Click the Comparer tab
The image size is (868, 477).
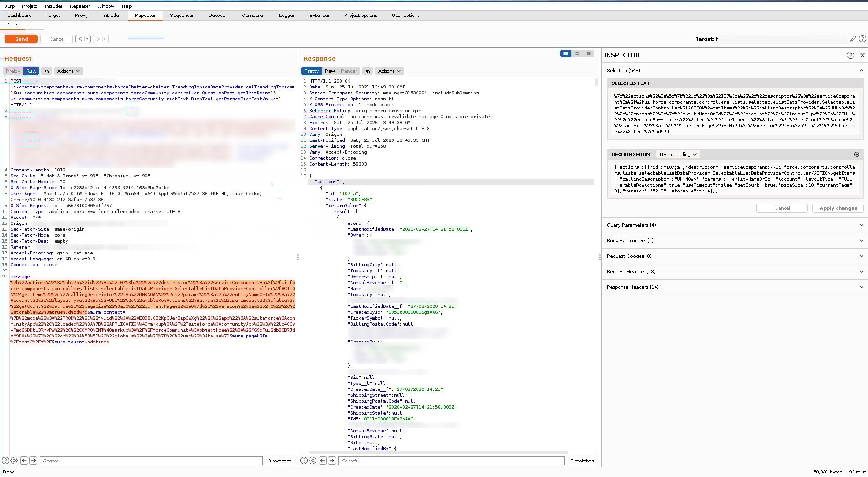[x=253, y=16]
